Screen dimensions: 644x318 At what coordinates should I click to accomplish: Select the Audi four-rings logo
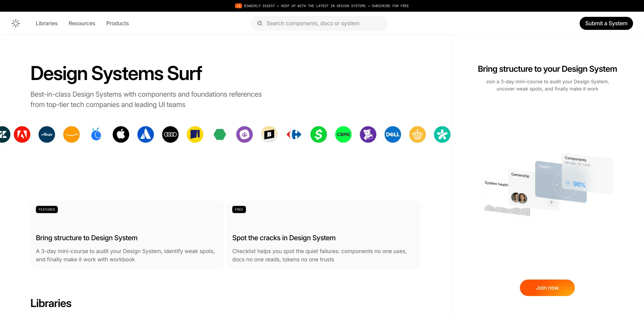170,135
